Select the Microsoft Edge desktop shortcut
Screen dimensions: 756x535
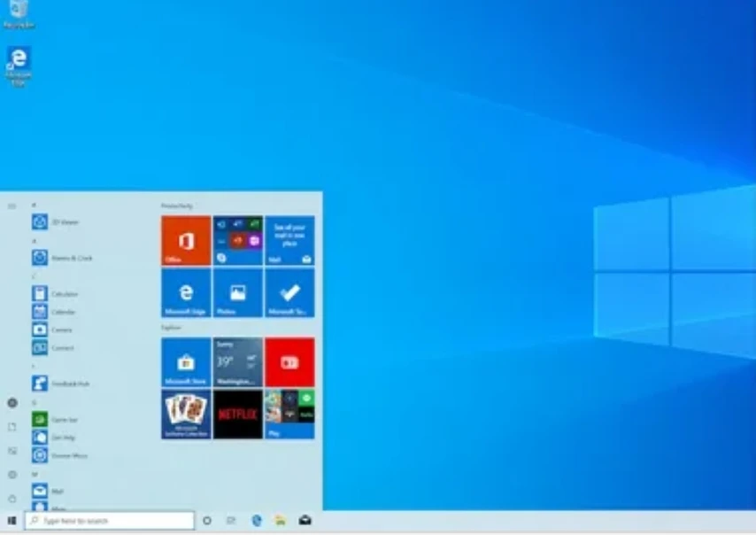point(19,66)
